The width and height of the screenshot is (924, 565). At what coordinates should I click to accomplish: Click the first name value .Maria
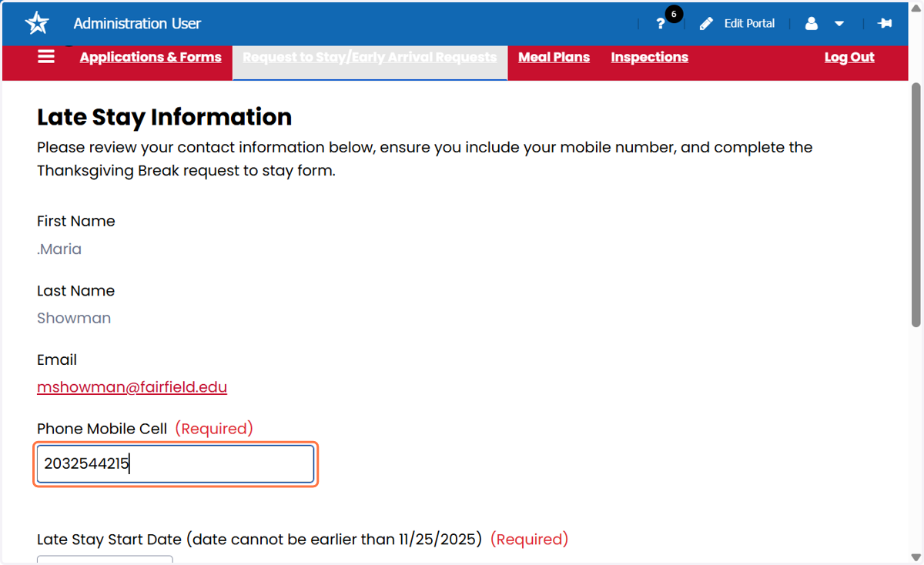[59, 249]
